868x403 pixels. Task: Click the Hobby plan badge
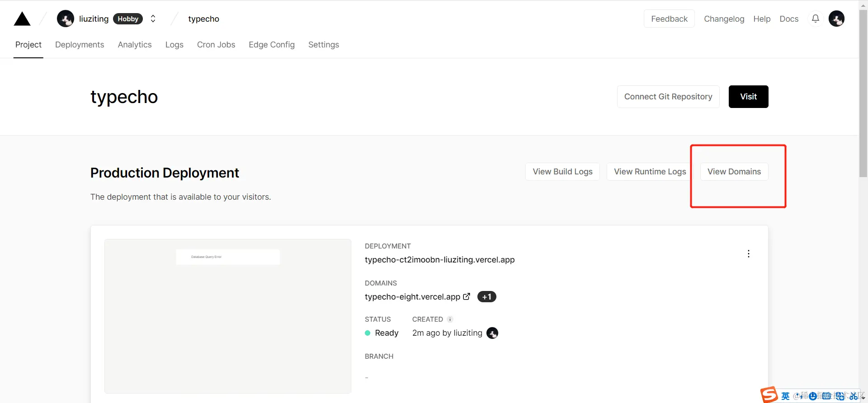tap(128, 19)
